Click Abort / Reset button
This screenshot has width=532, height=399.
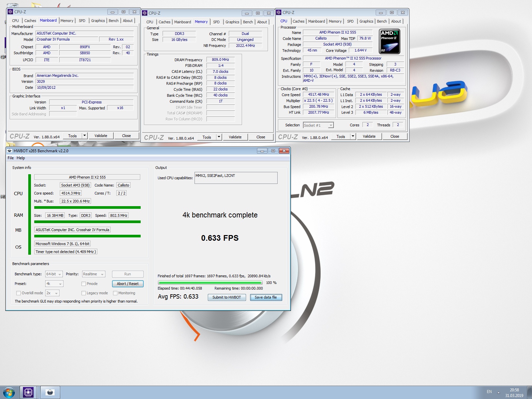click(128, 284)
